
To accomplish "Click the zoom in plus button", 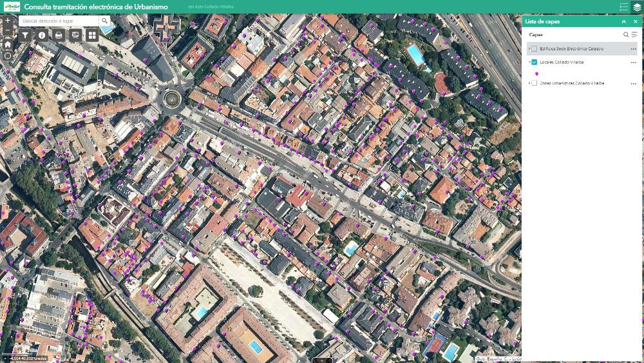I will pyautogui.click(x=8, y=21).
